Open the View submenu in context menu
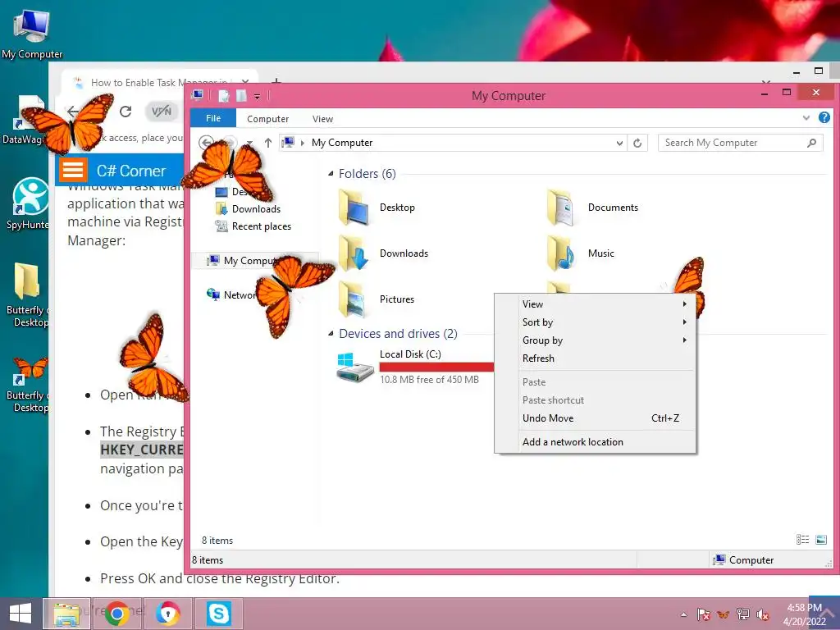This screenshot has height=630, width=840. 595,304
